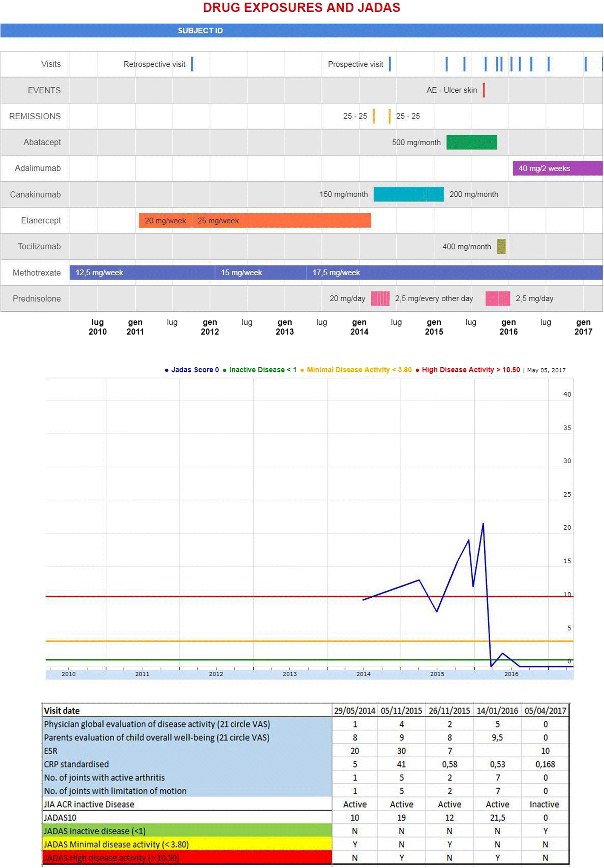This screenshot has width=604, height=868.
Task: Click the red High Disease Activity threshold line
Action: click(x=309, y=597)
